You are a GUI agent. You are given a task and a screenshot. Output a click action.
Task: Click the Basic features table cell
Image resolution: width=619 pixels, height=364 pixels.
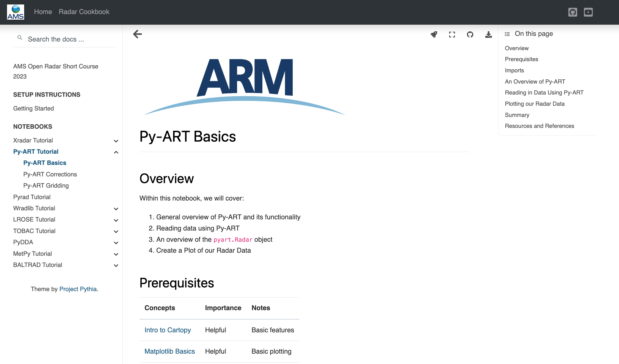(x=273, y=330)
